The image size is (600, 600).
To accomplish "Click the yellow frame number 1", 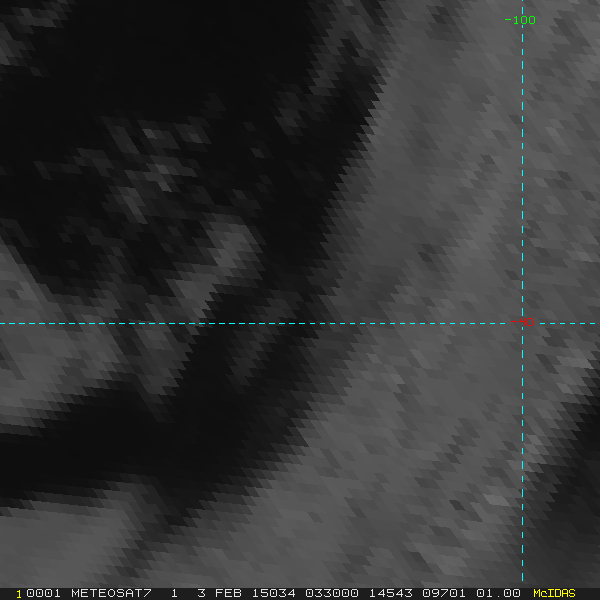I will [x=19, y=594].
